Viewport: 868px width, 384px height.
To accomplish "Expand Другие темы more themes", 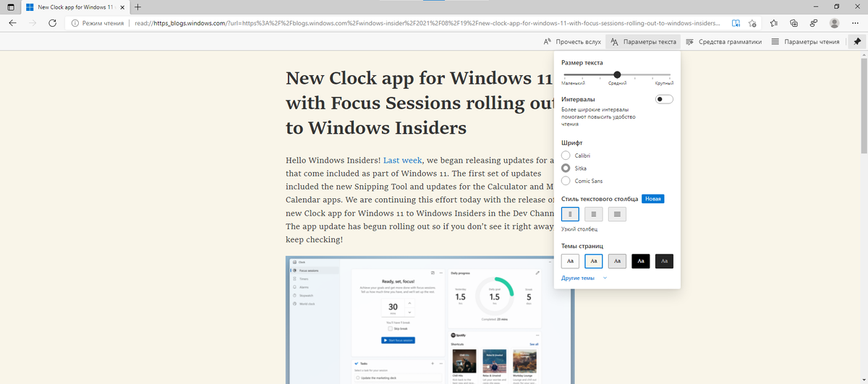I will 584,278.
